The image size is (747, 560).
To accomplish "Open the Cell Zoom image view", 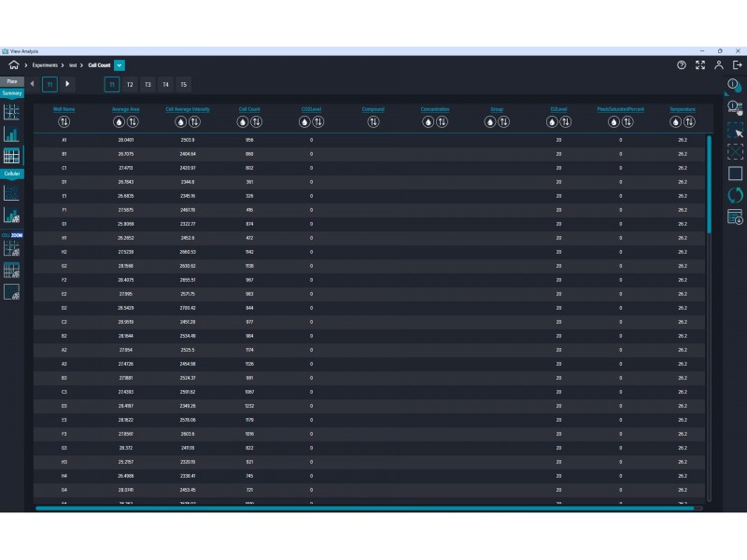I will tap(11, 292).
